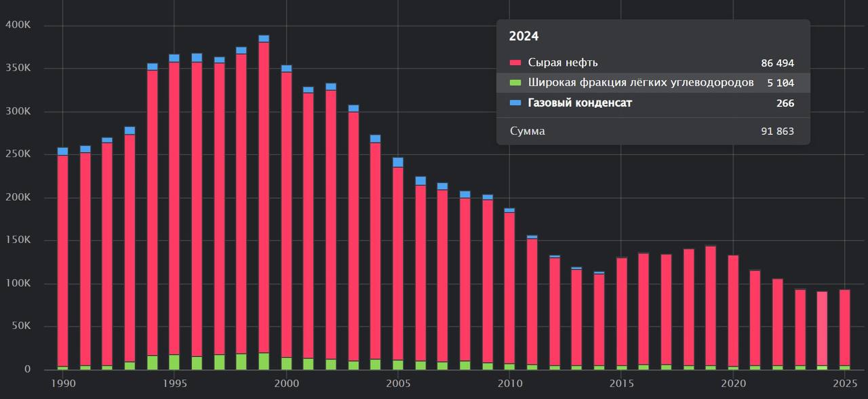
Task: Click the green segment of the 1995 bar
Action: click(174, 362)
